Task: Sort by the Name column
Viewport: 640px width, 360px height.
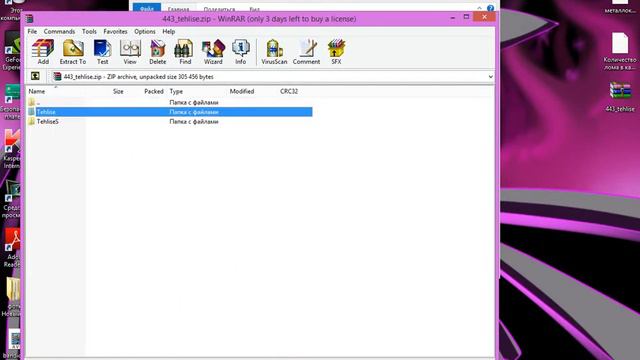Action: [x=37, y=91]
